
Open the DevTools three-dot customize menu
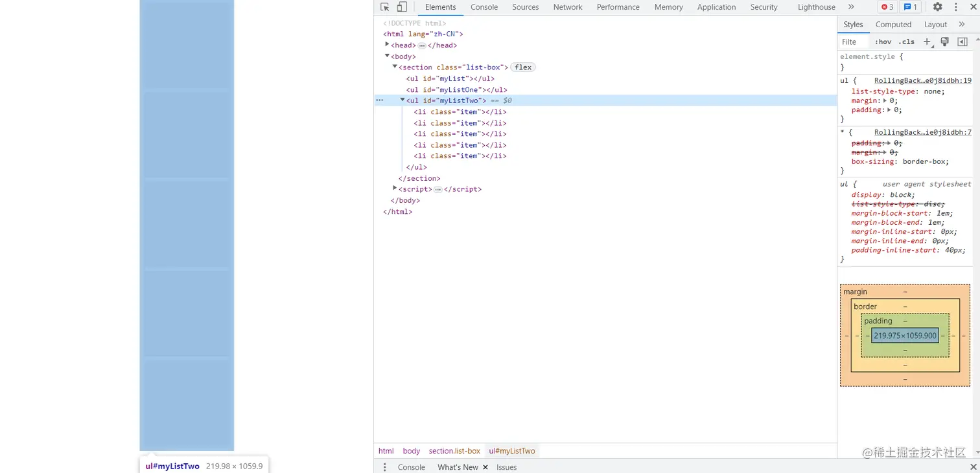955,7
